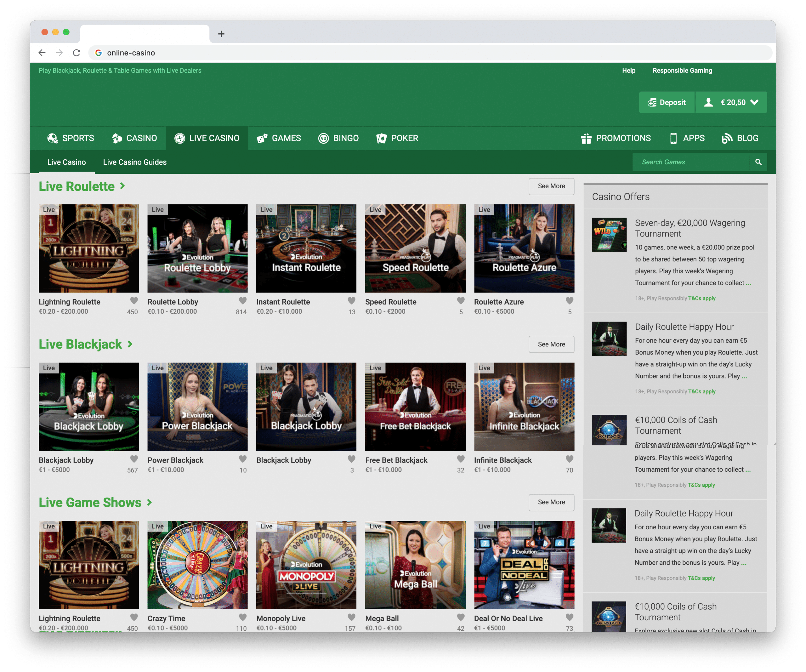Click See More for Live Blackjack

coord(551,344)
